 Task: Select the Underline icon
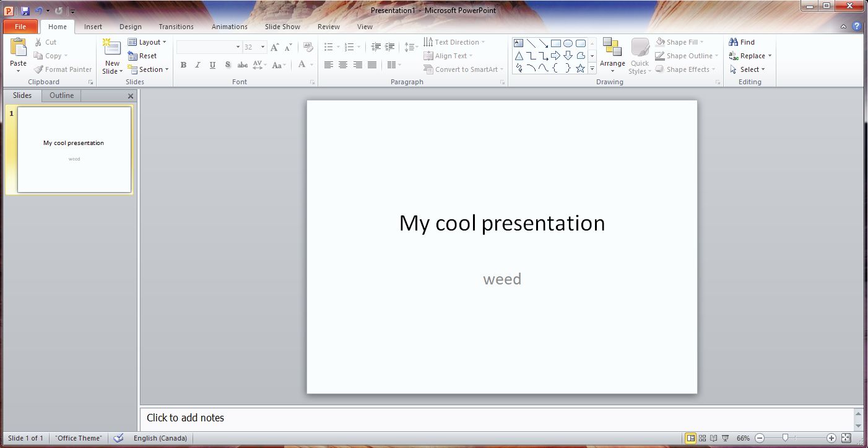coord(212,64)
